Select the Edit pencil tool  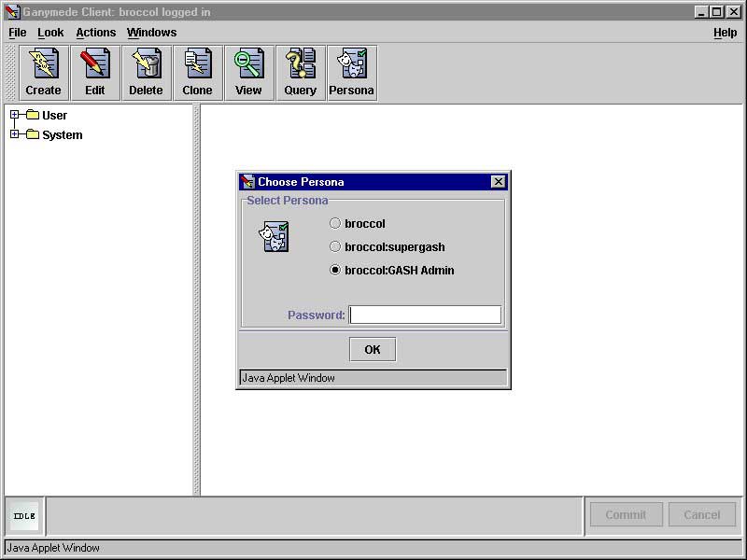95,73
